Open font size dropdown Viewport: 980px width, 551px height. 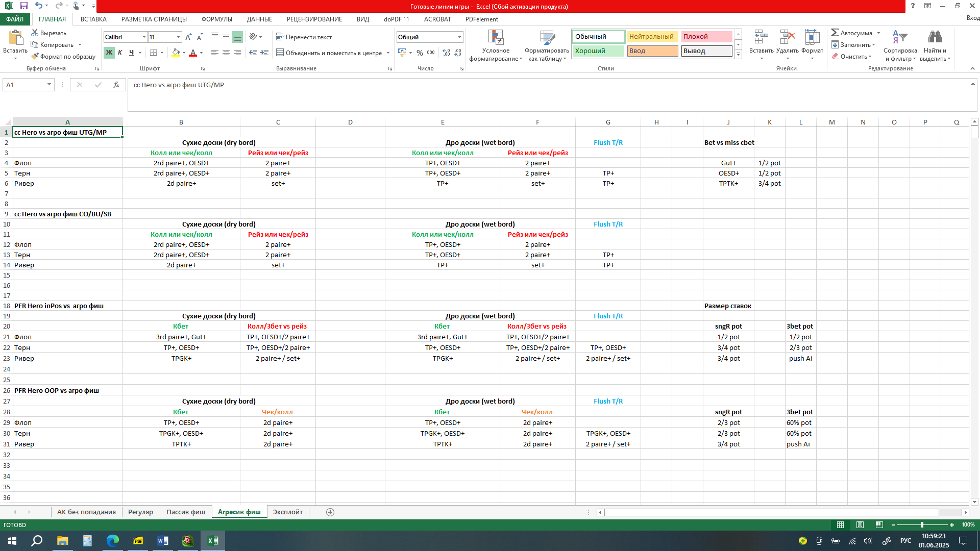[x=178, y=37]
